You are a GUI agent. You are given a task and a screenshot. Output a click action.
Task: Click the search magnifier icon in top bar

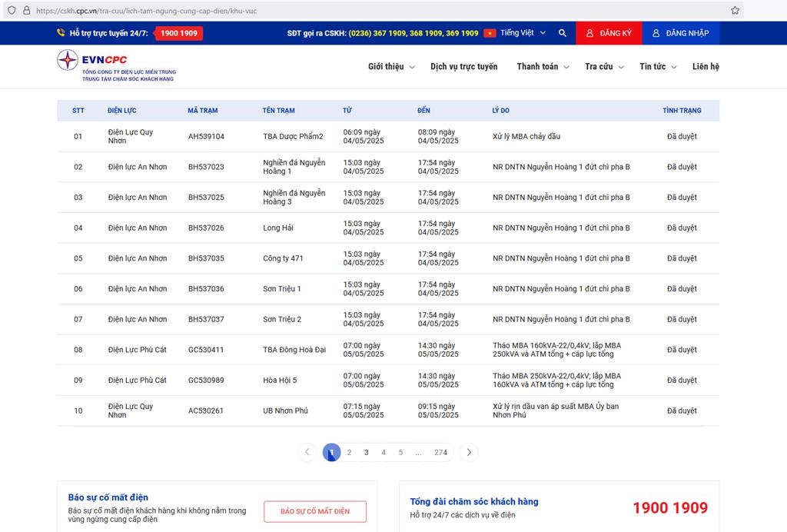[x=563, y=33]
